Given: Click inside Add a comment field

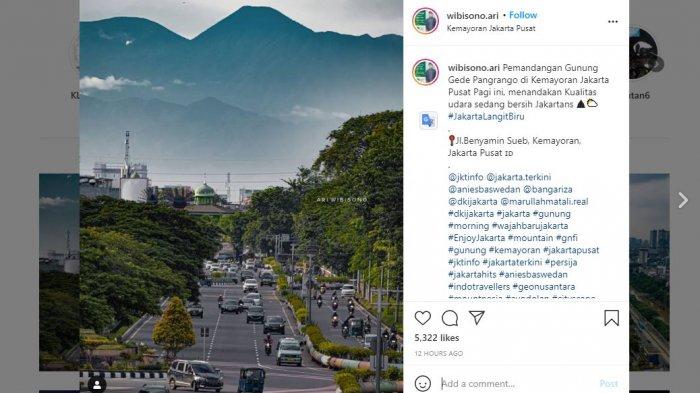Looking at the screenshot, I should [516, 384].
